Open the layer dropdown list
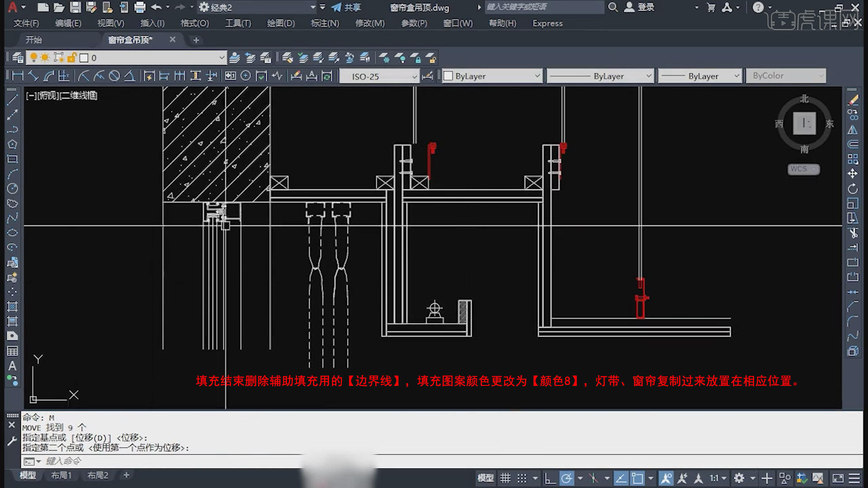Viewport: 868px width, 488px height. pyautogui.click(x=222, y=58)
